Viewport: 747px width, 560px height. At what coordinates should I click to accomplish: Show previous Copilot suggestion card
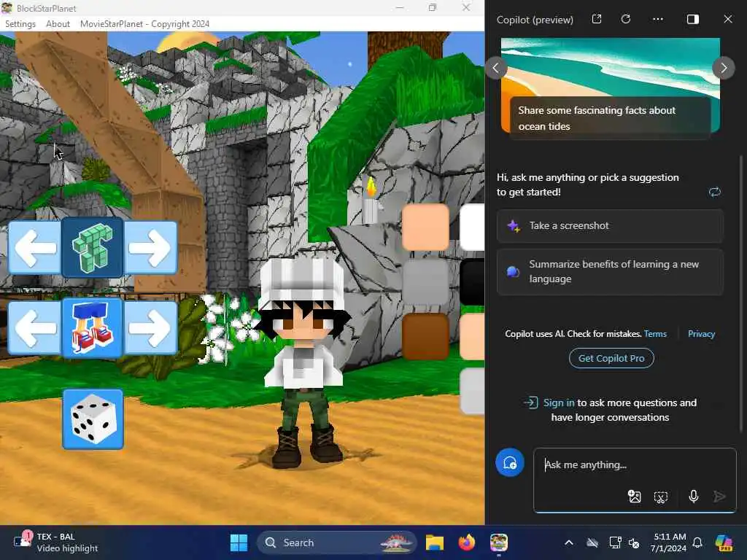(x=496, y=68)
